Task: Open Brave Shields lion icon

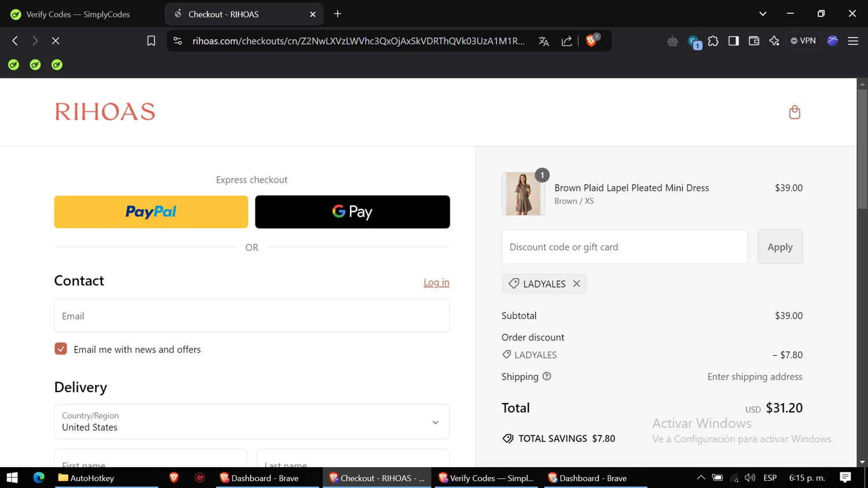Action: point(591,40)
